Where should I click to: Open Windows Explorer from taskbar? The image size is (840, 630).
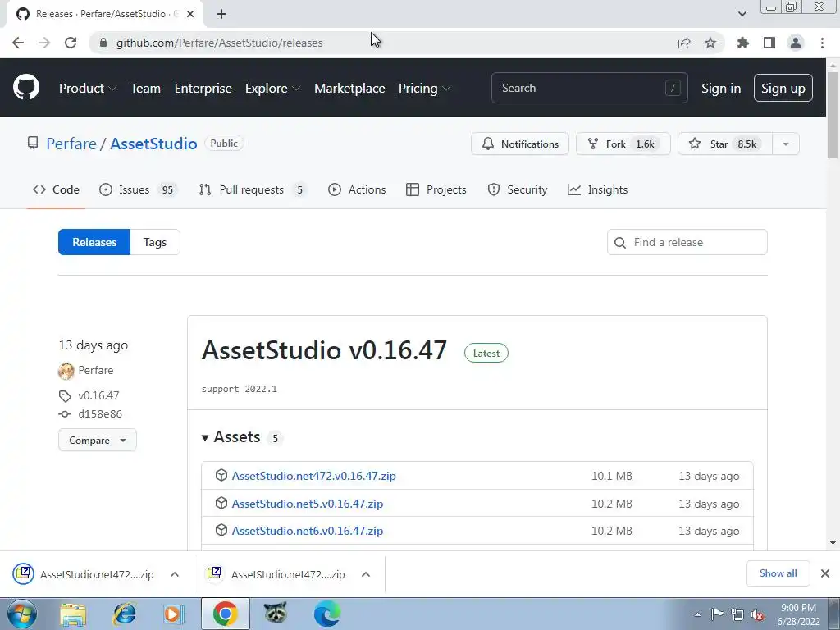click(x=73, y=614)
